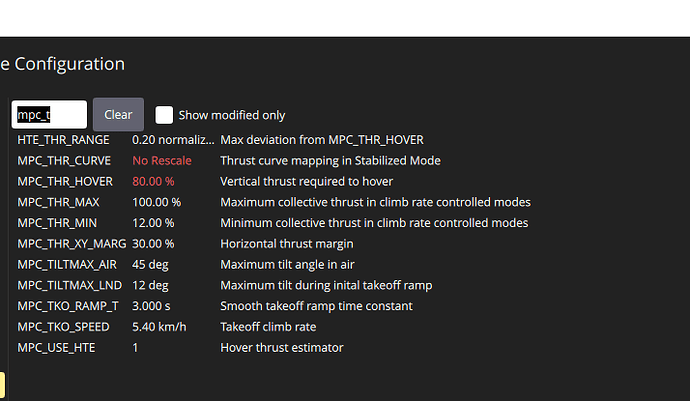Screen dimensions: 690x401
Task: Open the MPC_THR_MIN parameter
Action: click(x=59, y=223)
